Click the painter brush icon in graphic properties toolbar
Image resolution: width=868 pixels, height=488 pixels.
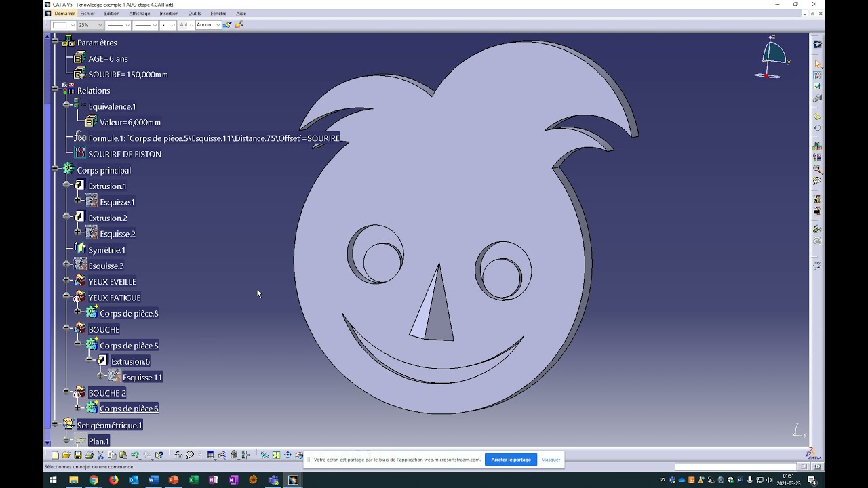[x=227, y=25]
